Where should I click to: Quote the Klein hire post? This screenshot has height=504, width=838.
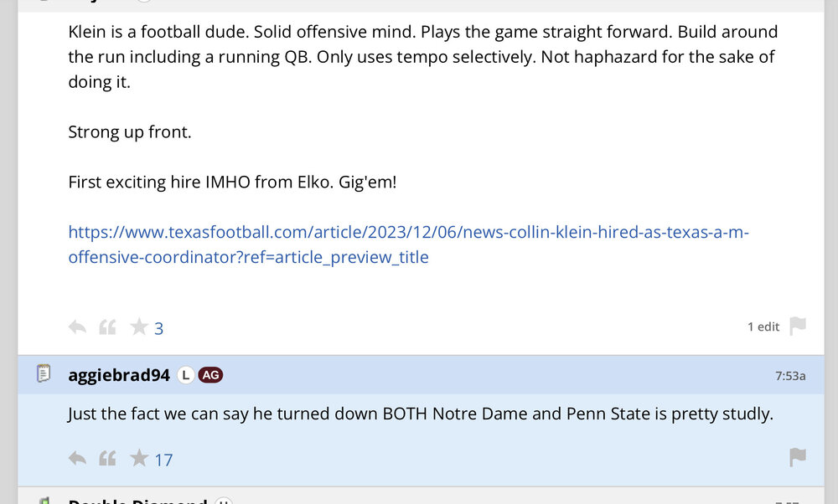107,327
